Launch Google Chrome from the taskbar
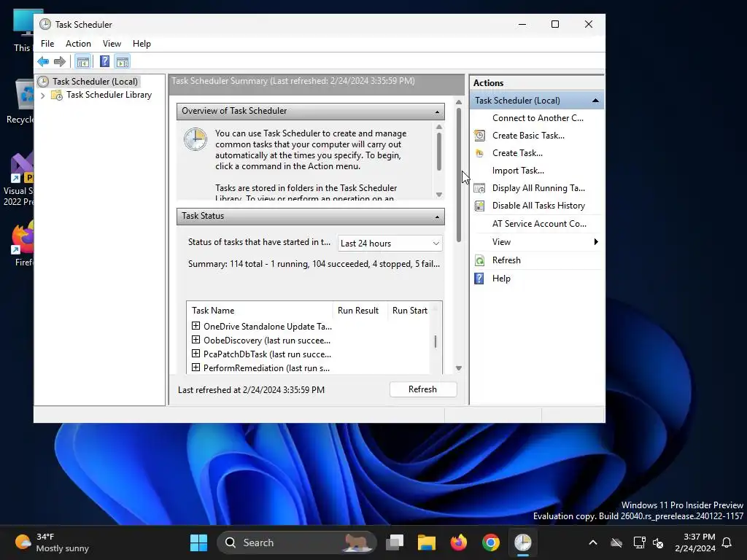747x560 pixels. point(491,542)
